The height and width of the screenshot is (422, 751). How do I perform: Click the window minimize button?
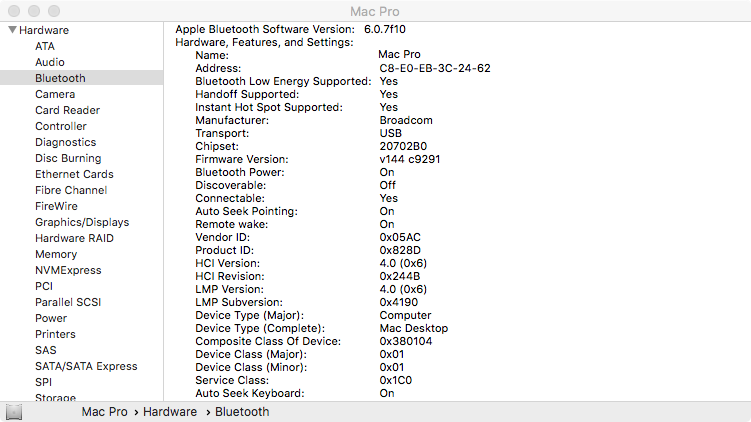click(34, 11)
